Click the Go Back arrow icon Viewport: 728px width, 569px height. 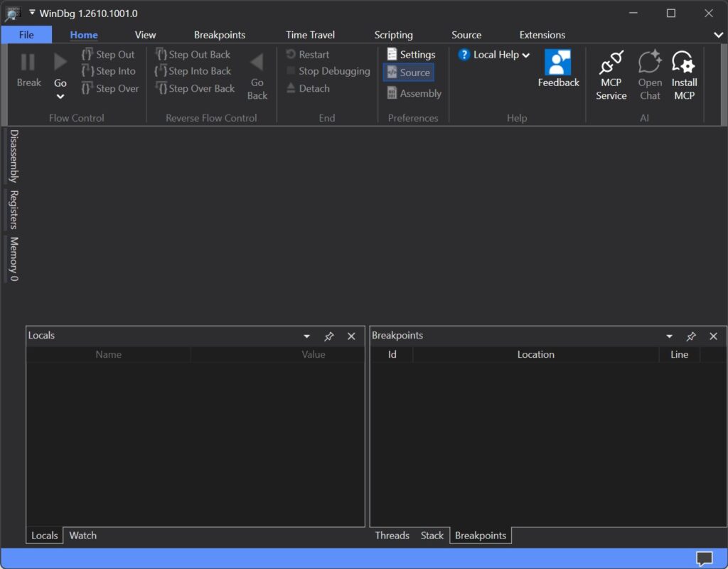tap(257, 63)
